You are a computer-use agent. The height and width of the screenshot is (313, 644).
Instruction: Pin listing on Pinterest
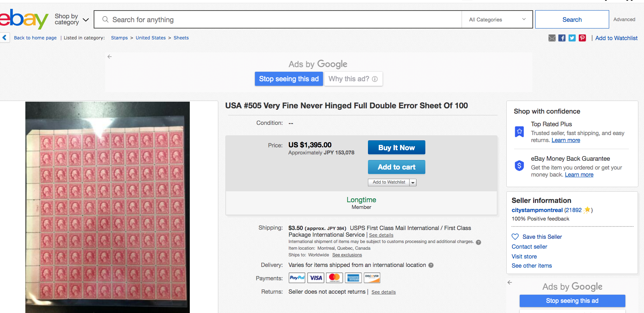(582, 38)
